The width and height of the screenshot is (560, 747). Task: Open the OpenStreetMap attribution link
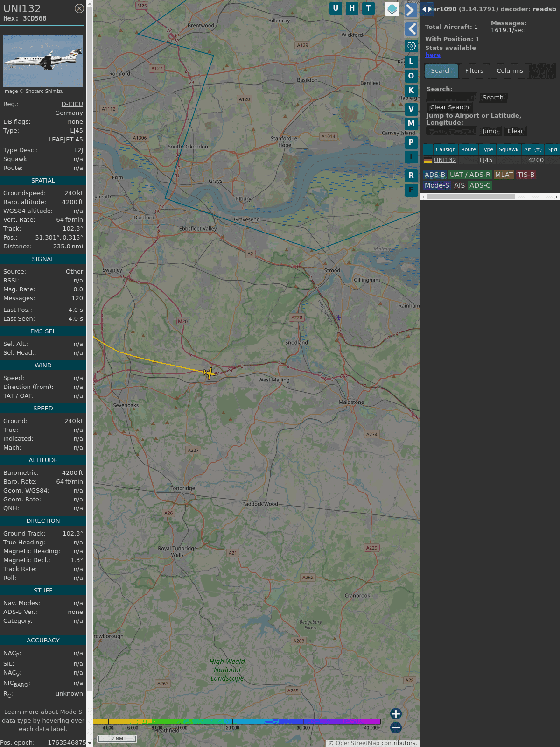(357, 743)
